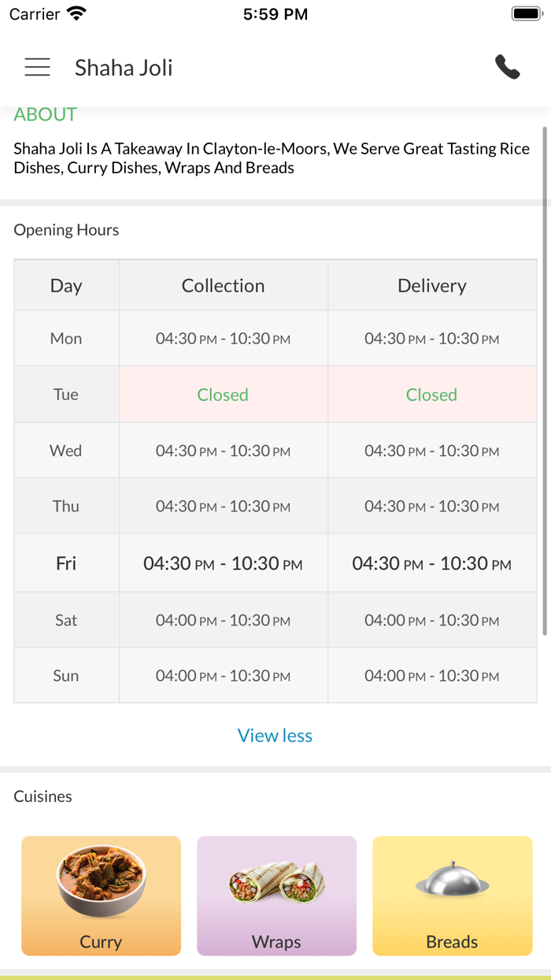Select the Curry cuisine tile
This screenshot has height=980, width=551.
tap(101, 896)
